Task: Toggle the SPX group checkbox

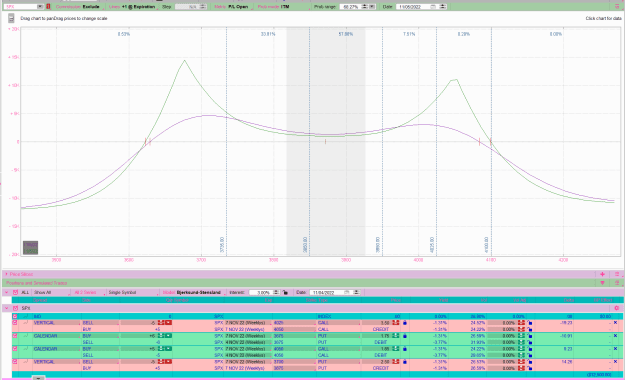Action: coord(15,308)
